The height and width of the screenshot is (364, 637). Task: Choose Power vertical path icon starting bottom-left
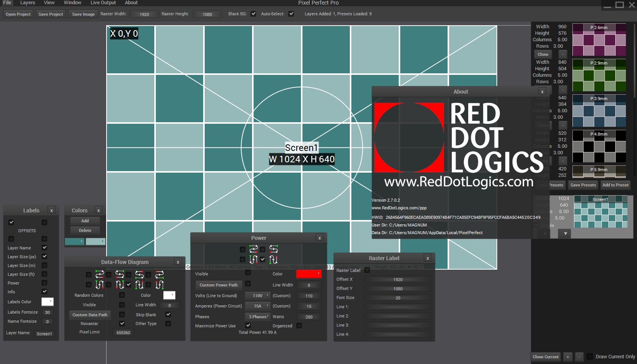pyautogui.click(x=273, y=259)
